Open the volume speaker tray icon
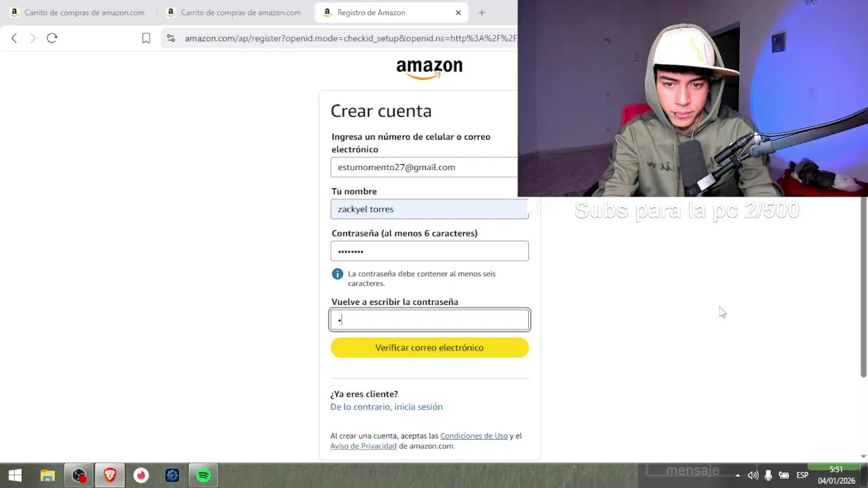The height and width of the screenshot is (488, 868). click(753, 476)
